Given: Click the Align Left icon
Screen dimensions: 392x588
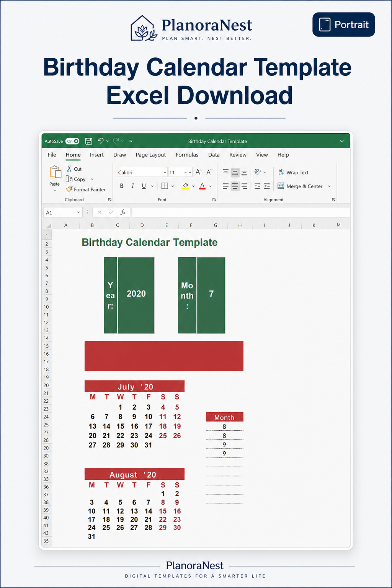Looking at the screenshot, I should 226,186.
